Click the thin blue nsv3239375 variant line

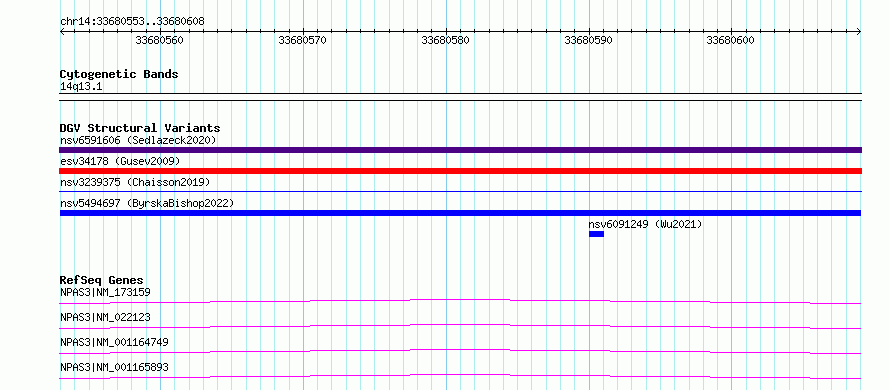coord(460,192)
